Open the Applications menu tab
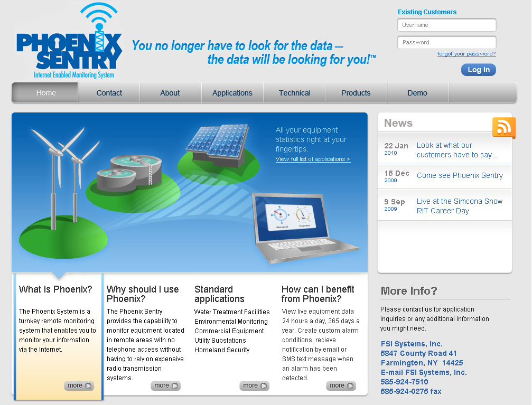The height and width of the screenshot is (405, 532). click(232, 93)
